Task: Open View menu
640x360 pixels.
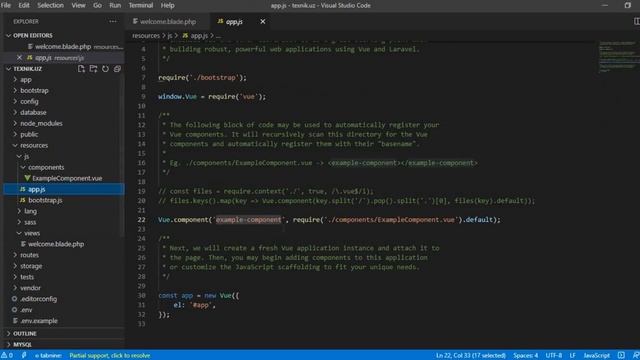Action: pyautogui.click(x=78, y=5)
